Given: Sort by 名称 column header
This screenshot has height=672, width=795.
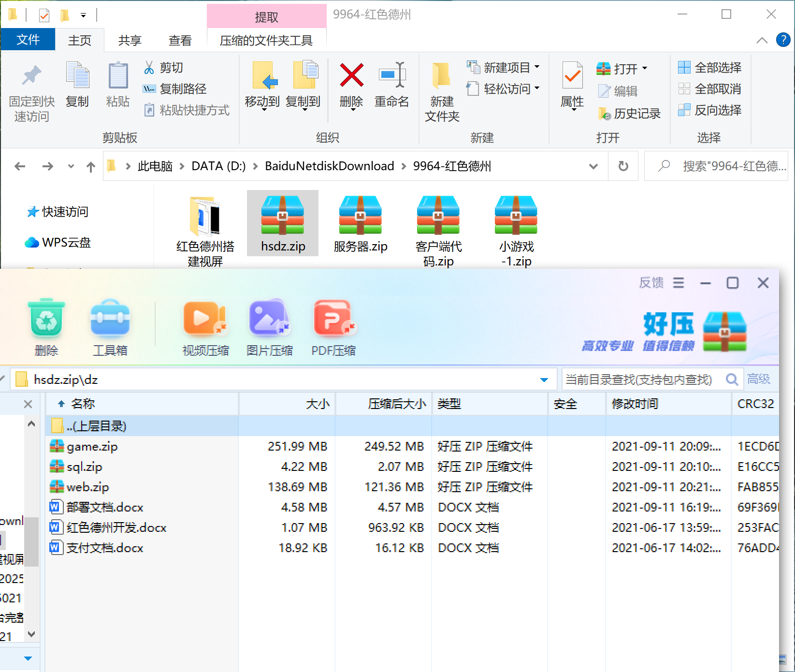Looking at the screenshot, I should (143, 404).
